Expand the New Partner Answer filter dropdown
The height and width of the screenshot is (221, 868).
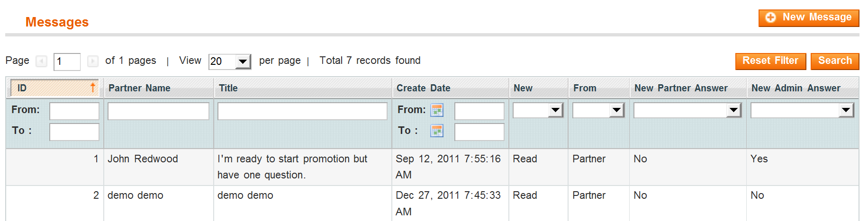pyautogui.click(x=733, y=110)
